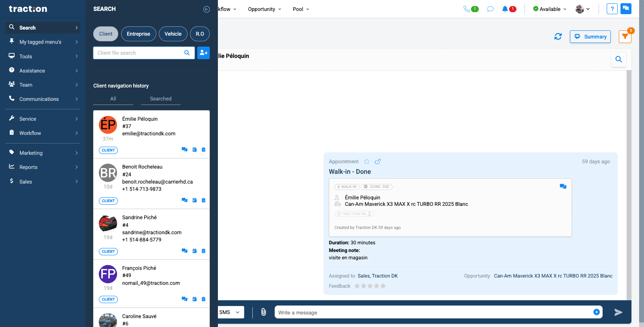
Task: Click calendar icon on Benoit Rocheleau card
Action: [194, 200]
